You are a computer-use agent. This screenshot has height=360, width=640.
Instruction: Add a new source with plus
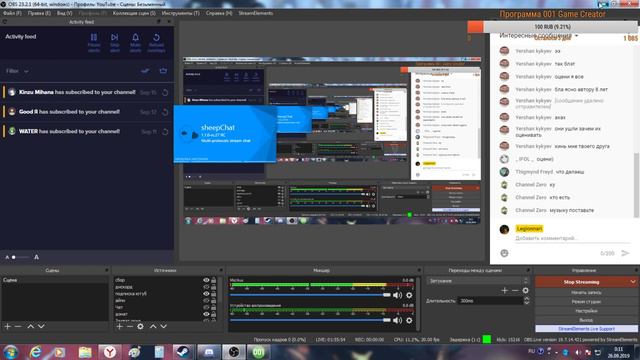119,327
